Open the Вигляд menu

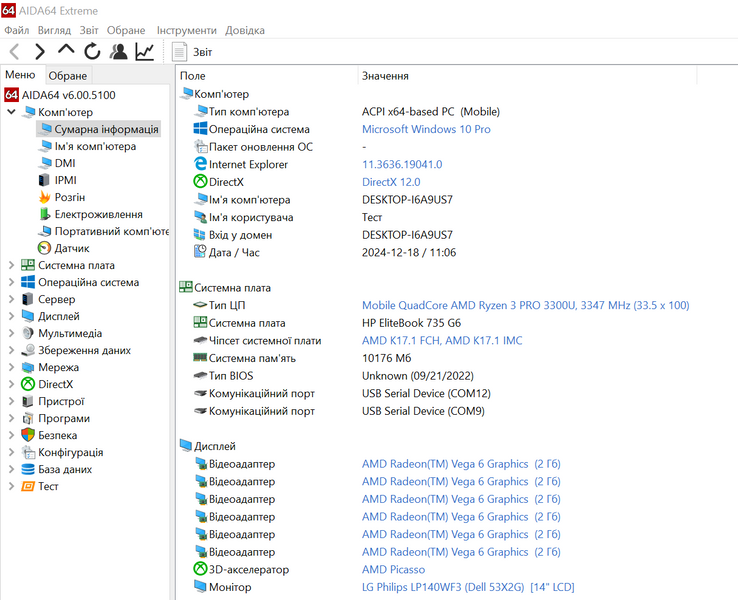pos(54,30)
